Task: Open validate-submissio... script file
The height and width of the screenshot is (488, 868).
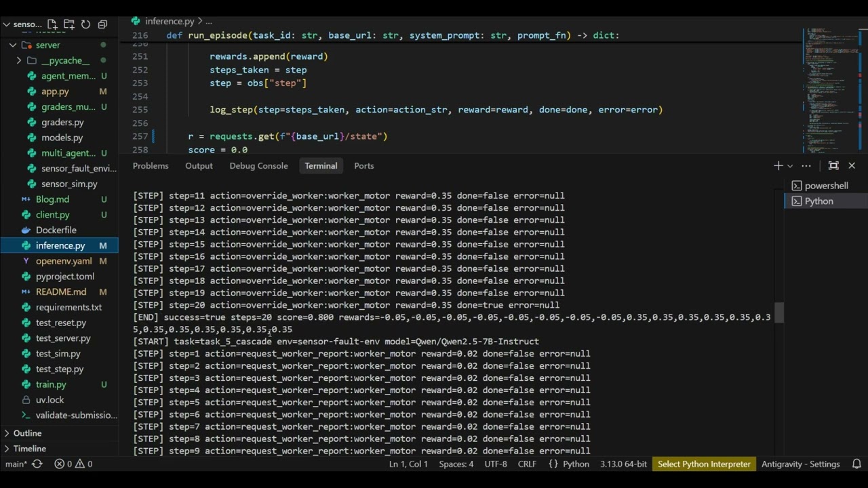Action: (x=76, y=415)
